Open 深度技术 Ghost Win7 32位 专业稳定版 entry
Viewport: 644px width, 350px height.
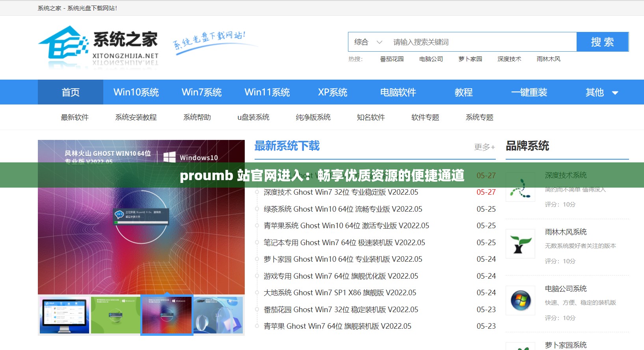[341, 192]
